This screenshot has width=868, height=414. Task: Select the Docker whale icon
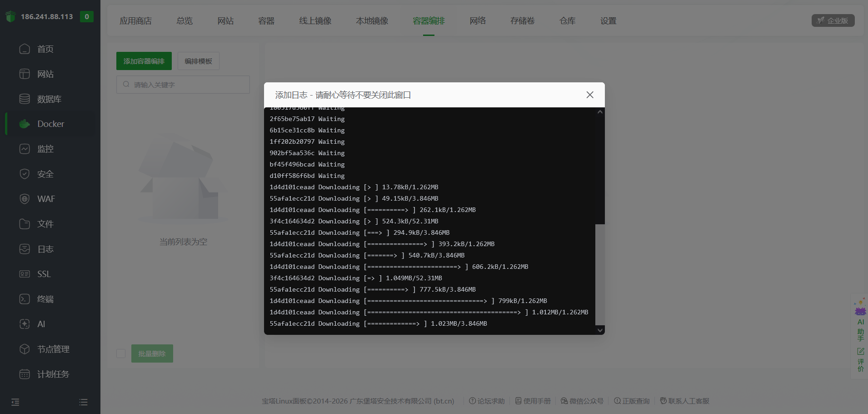coord(25,124)
